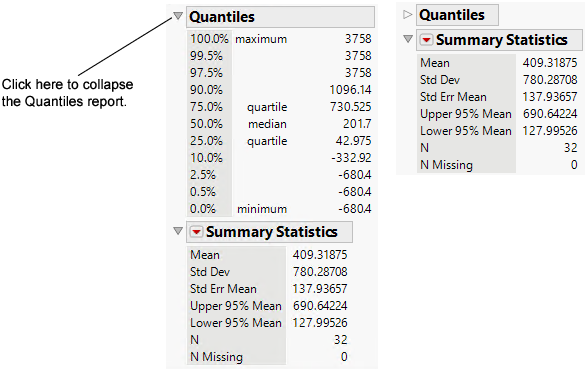Screen dimensions: 587x371
Task: Open red triangle menu of right Summary Statistics
Action: click(x=426, y=40)
